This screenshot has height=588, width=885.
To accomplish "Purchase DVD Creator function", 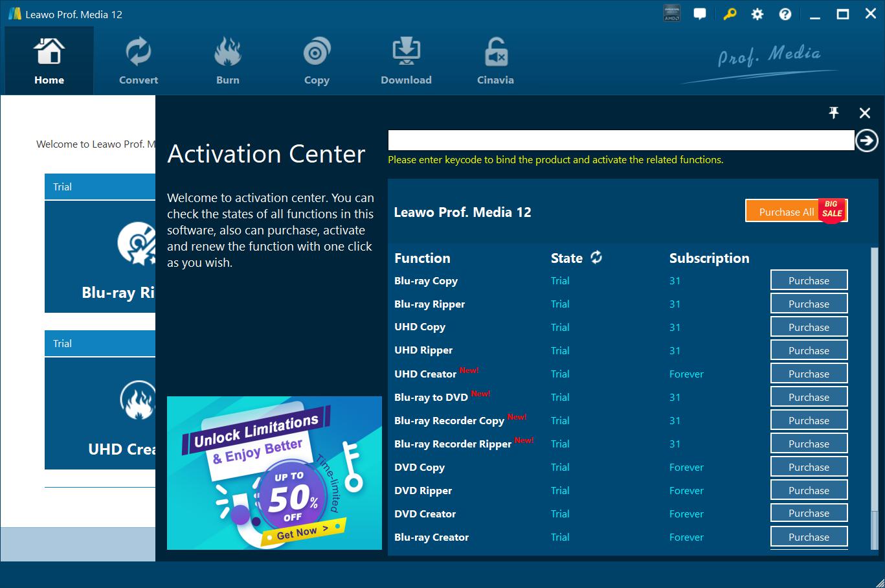I will coord(809,513).
